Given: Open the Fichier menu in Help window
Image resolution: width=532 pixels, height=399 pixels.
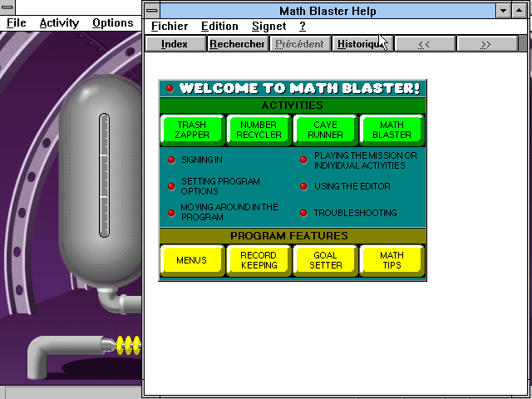Looking at the screenshot, I should (170, 26).
